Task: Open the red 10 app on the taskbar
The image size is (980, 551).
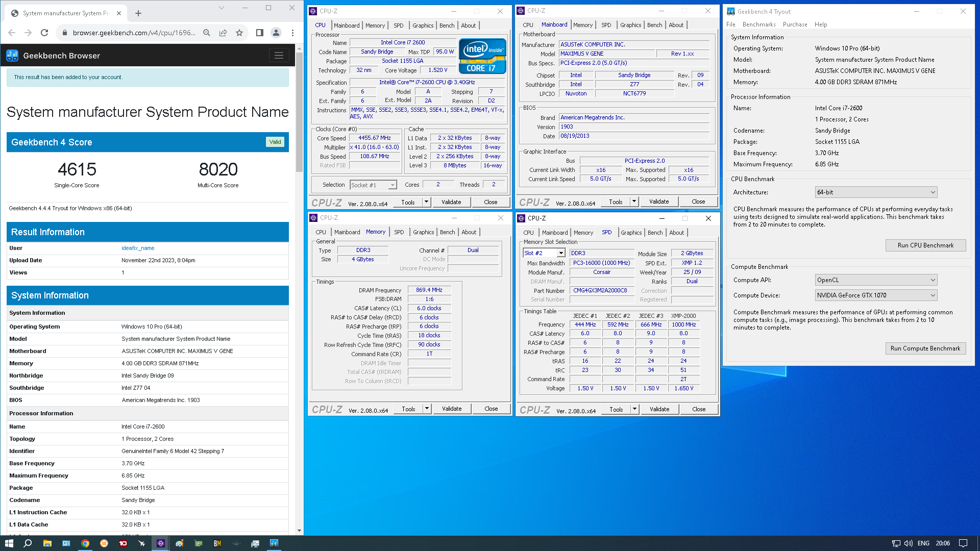Action: pos(123,543)
